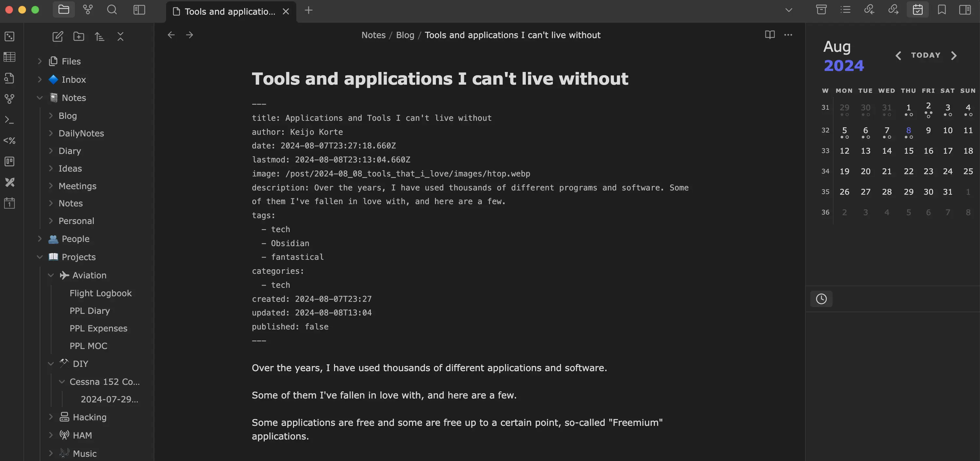The width and height of the screenshot is (980, 461).
Task: Open the note's more options menu
Action: click(788, 35)
